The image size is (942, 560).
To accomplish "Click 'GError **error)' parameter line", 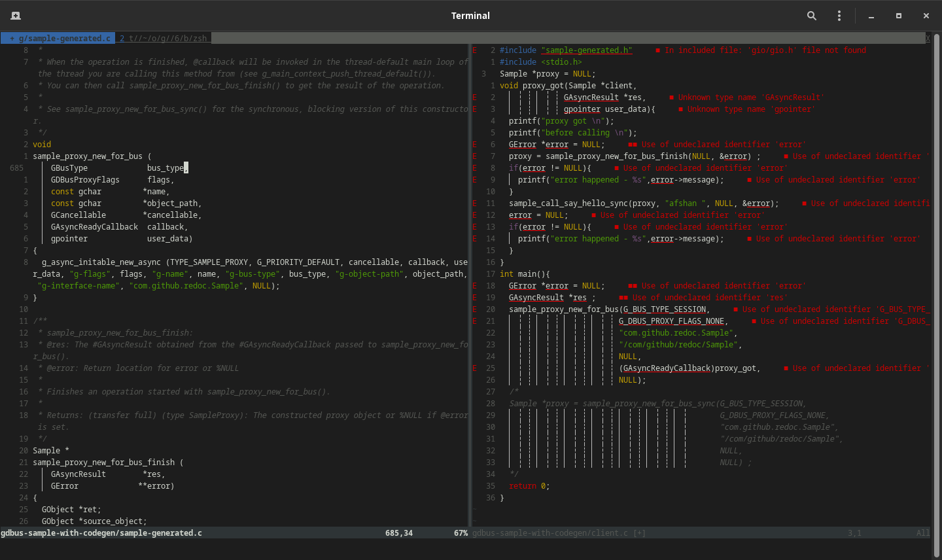I will [113, 486].
